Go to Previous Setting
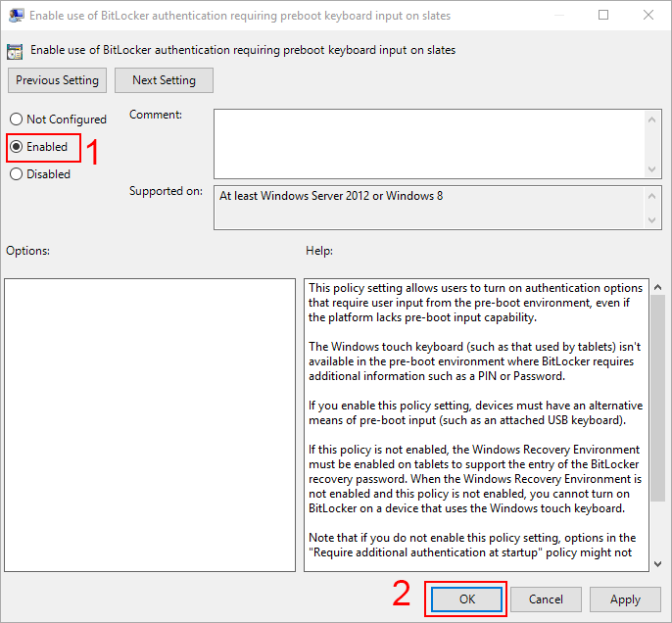This screenshot has height=623, width=672. pyautogui.click(x=57, y=80)
